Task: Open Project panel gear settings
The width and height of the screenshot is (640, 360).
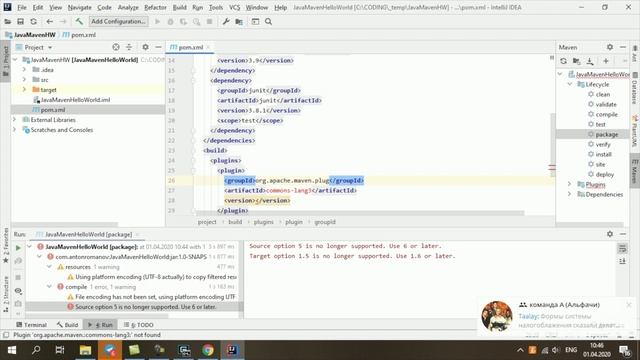Action: [x=145, y=47]
